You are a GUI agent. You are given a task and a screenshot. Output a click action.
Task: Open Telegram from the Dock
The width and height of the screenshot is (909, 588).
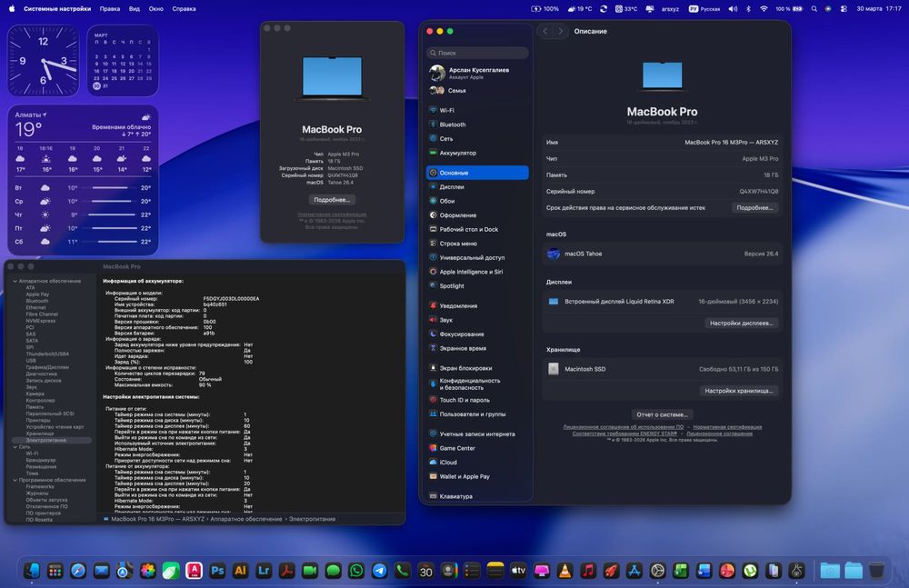click(x=380, y=571)
